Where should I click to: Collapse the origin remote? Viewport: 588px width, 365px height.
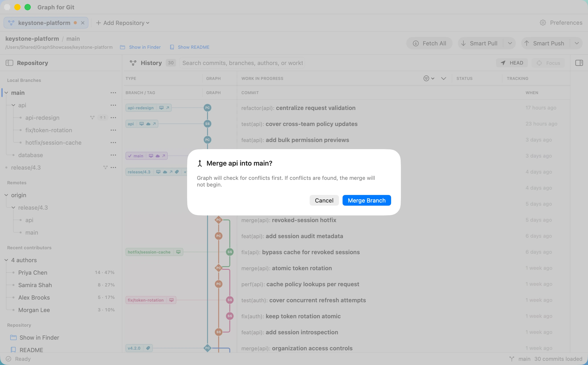tap(6, 195)
